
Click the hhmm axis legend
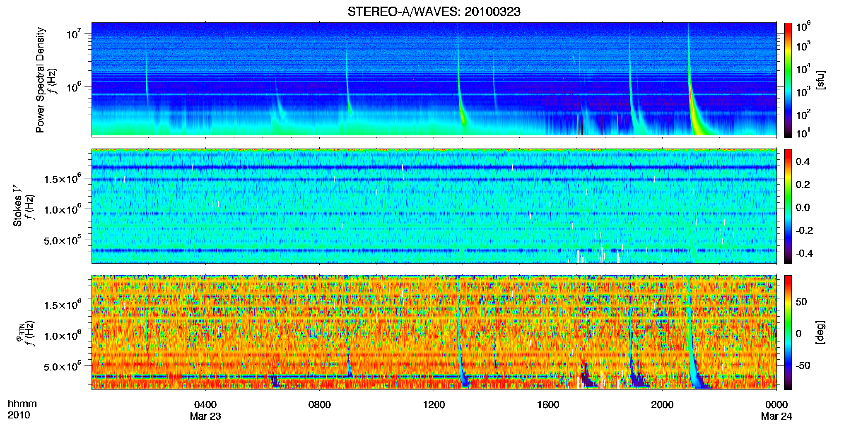[x=22, y=404]
